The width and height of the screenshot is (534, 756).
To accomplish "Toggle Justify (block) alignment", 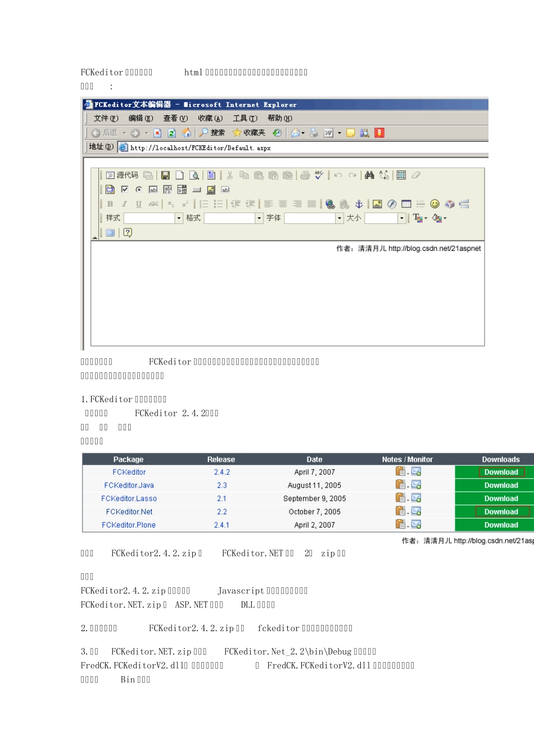I will (x=311, y=204).
